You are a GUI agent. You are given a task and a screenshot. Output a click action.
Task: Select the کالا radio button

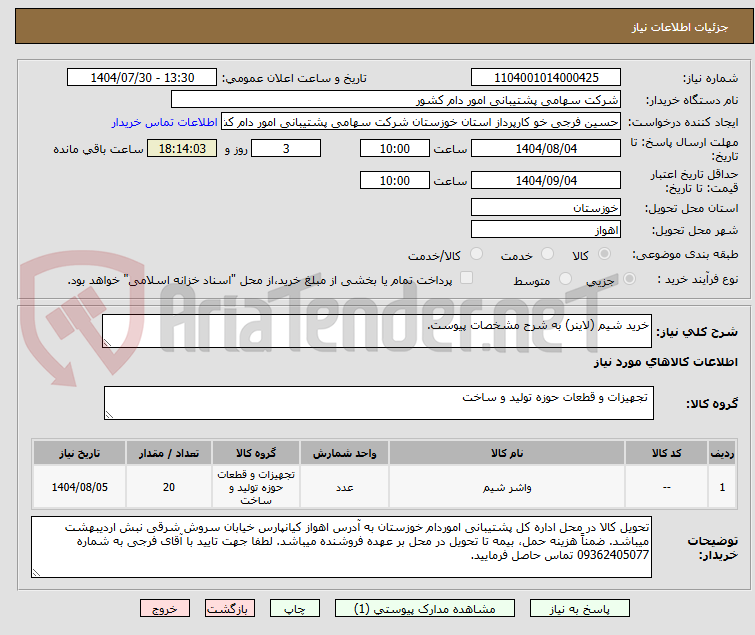(604, 254)
